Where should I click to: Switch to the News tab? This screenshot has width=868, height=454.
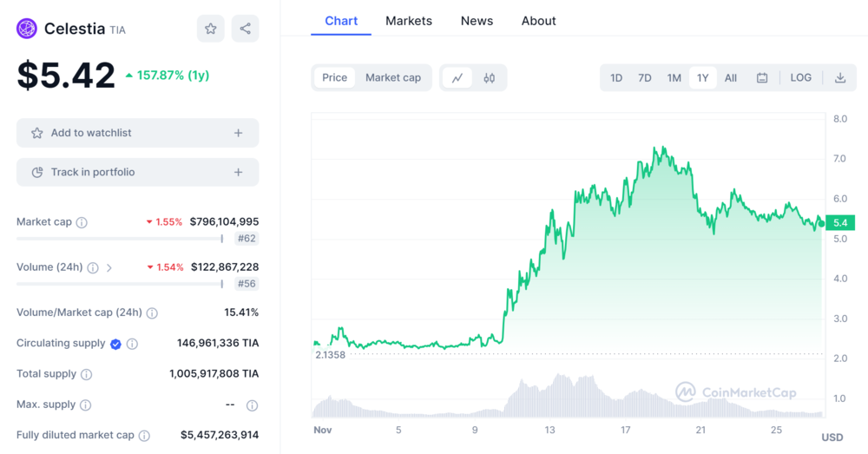(x=477, y=21)
